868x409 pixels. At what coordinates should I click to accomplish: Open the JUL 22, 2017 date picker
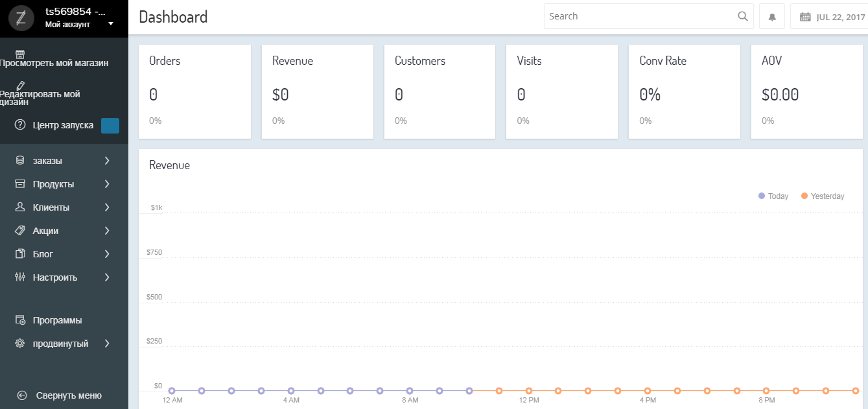[840, 18]
